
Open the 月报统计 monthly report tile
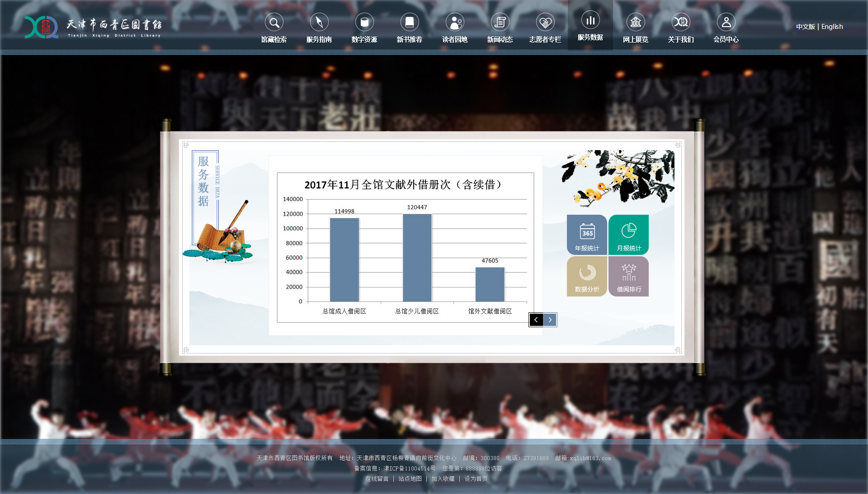[x=629, y=235]
